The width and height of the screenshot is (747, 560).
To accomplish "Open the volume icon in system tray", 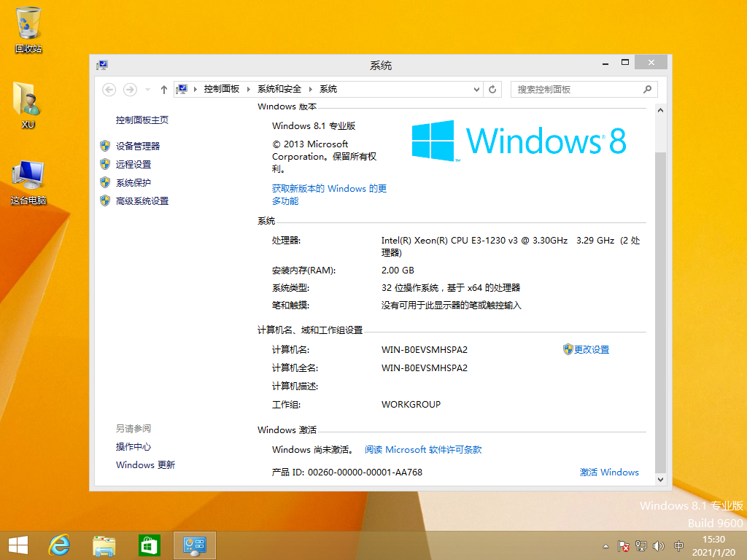I will 659,545.
